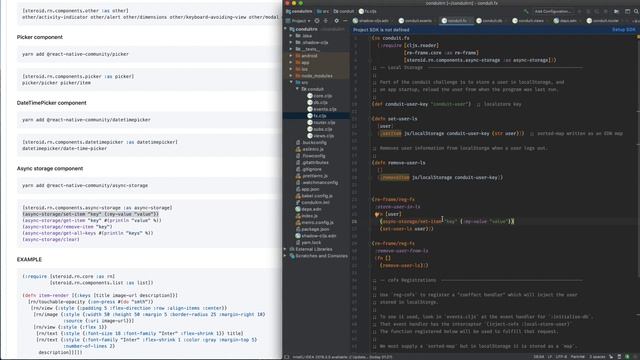Click the tool windows icon in status bar

click(x=287, y=357)
